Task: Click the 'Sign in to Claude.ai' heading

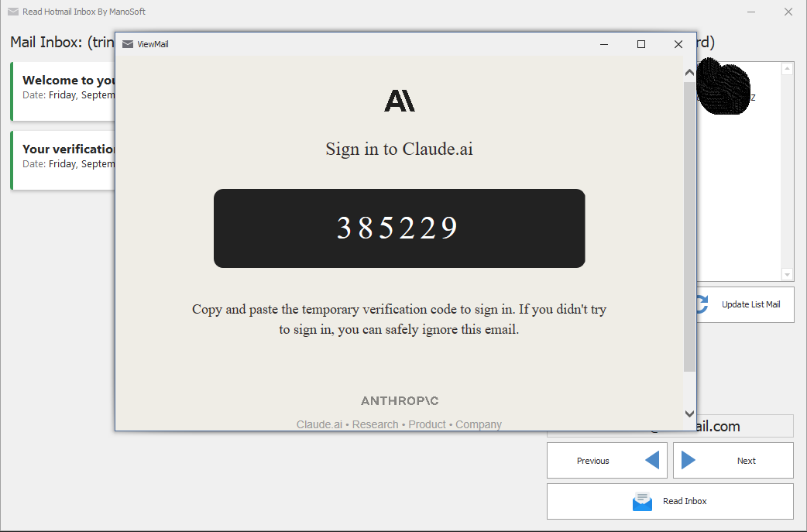Action: (400, 149)
